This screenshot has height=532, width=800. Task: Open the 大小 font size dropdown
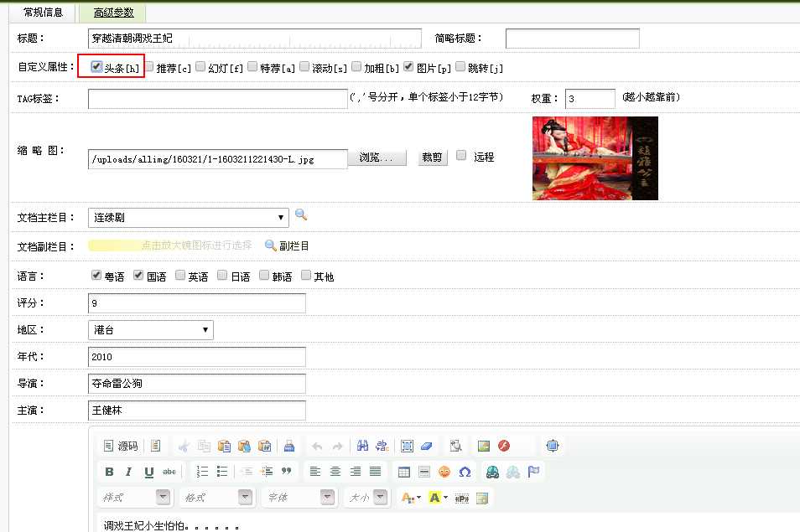(x=366, y=498)
